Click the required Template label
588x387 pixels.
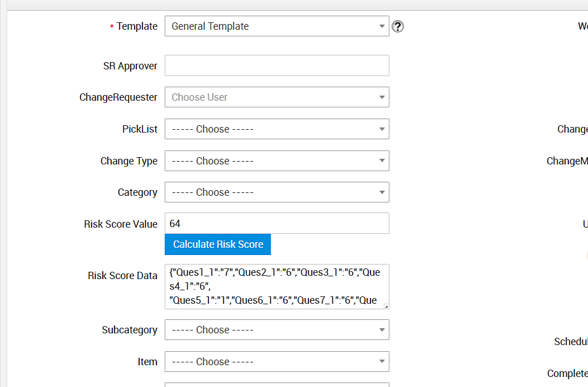[x=136, y=26]
